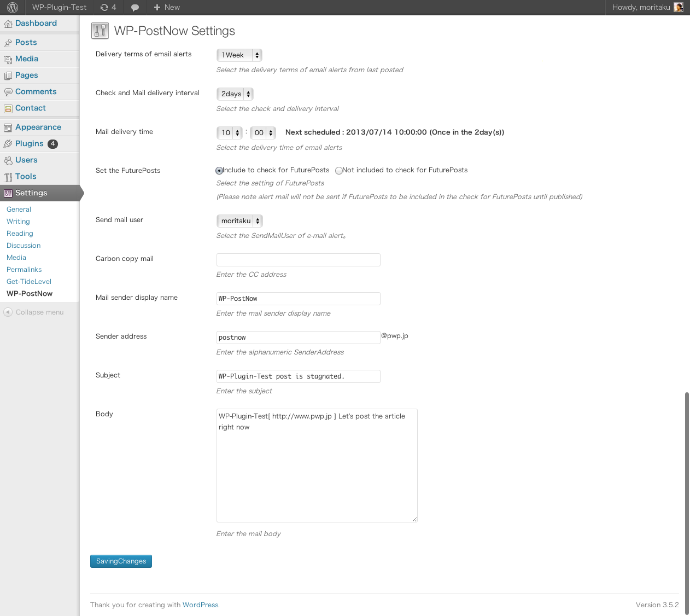Click the Collapse menu arrow icon
This screenshot has height=616, width=690.
point(8,312)
